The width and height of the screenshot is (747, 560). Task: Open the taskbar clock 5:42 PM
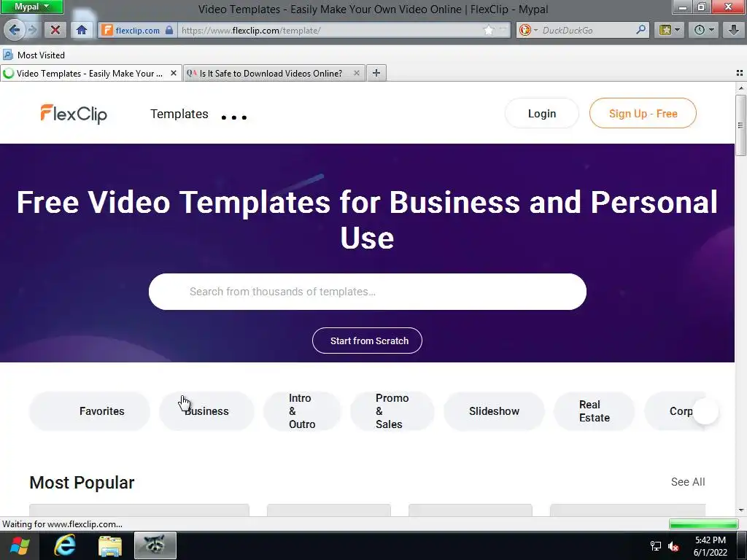[710, 546]
